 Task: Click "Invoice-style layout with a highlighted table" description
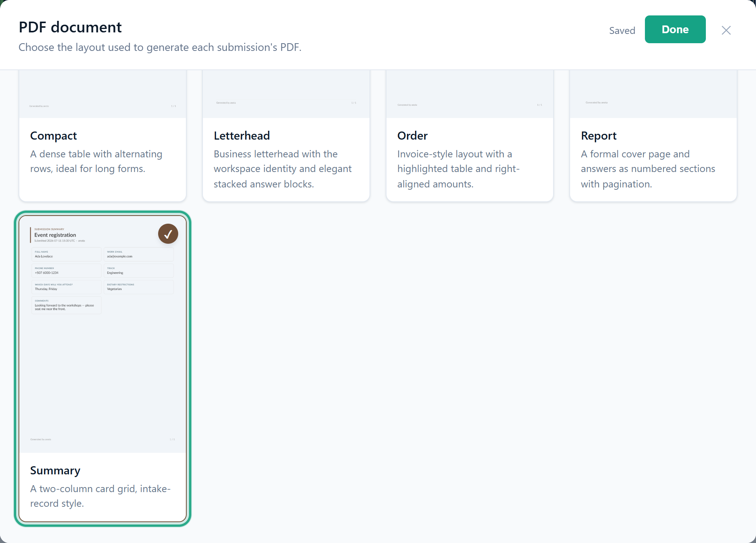click(x=459, y=169)
